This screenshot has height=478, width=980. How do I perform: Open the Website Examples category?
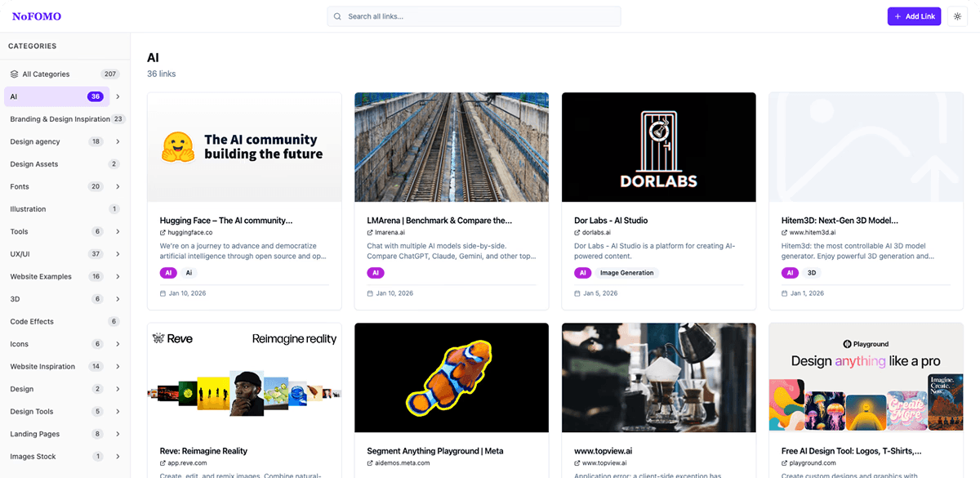[x=56, y=276]
